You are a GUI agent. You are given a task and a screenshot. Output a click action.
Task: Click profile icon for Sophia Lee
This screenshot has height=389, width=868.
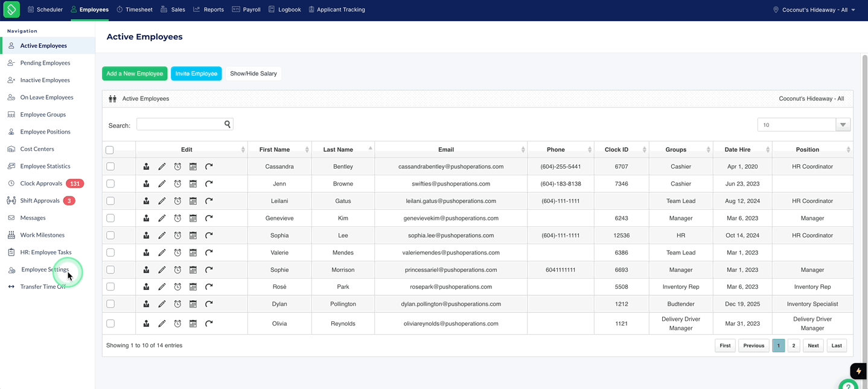tap(146, 236)
